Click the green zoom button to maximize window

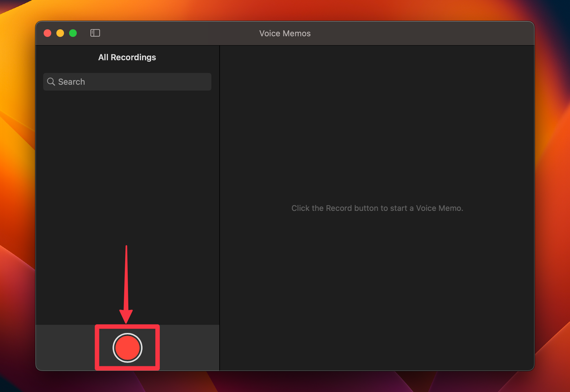[73, 33]
